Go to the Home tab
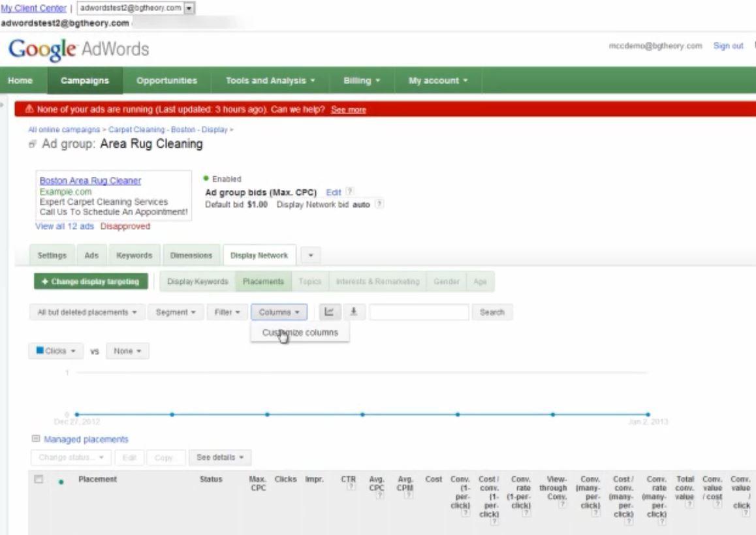Screen dimensions: 756x535 click(20, 80)
